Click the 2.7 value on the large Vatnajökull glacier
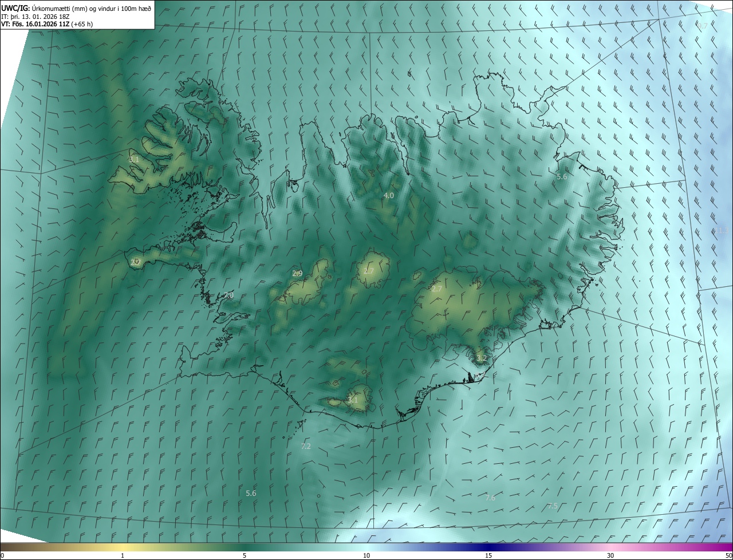 coord(437,289)
